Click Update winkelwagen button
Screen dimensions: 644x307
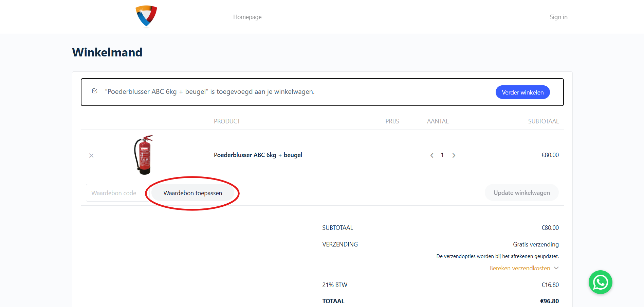521,193
